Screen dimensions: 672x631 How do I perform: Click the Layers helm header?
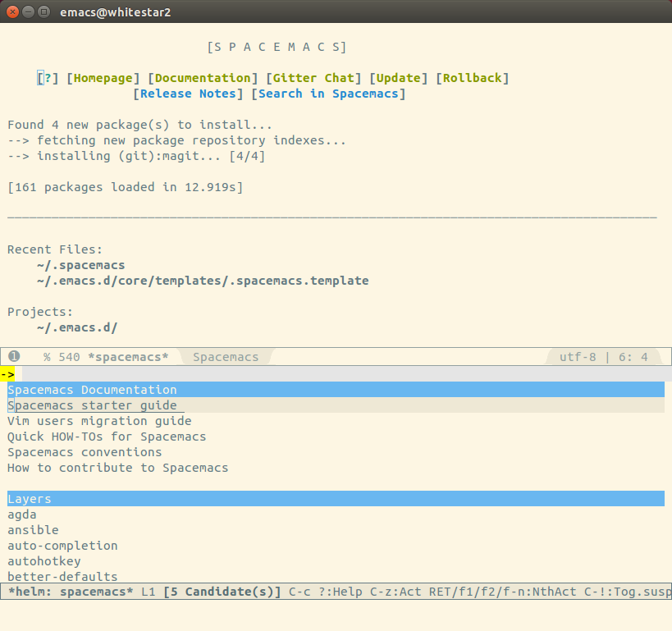pyautogui.click(x=336, y=499)
